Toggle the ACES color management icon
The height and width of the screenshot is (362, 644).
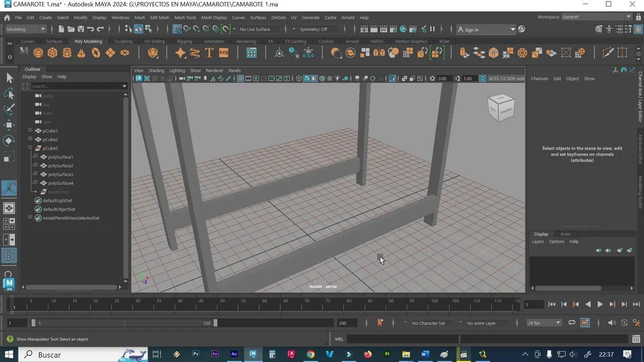482,78
